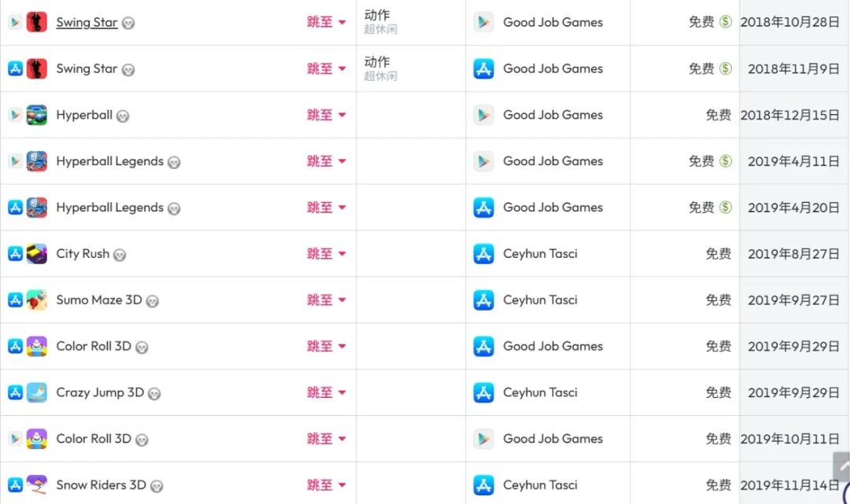Click the Google Play icon left of Hyperball
Viewport: 850px width, 504px height.
(15, 115)
